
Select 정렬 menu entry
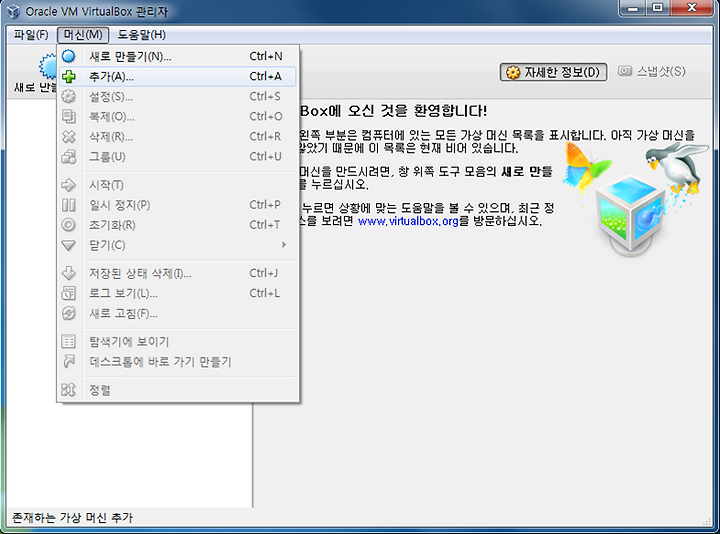[177, 390]
